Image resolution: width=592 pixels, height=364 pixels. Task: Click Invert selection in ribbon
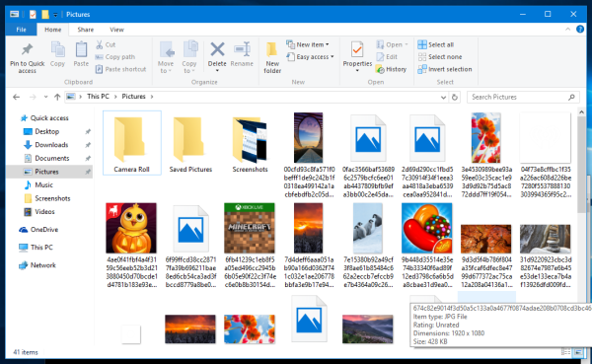click(445, 69)
